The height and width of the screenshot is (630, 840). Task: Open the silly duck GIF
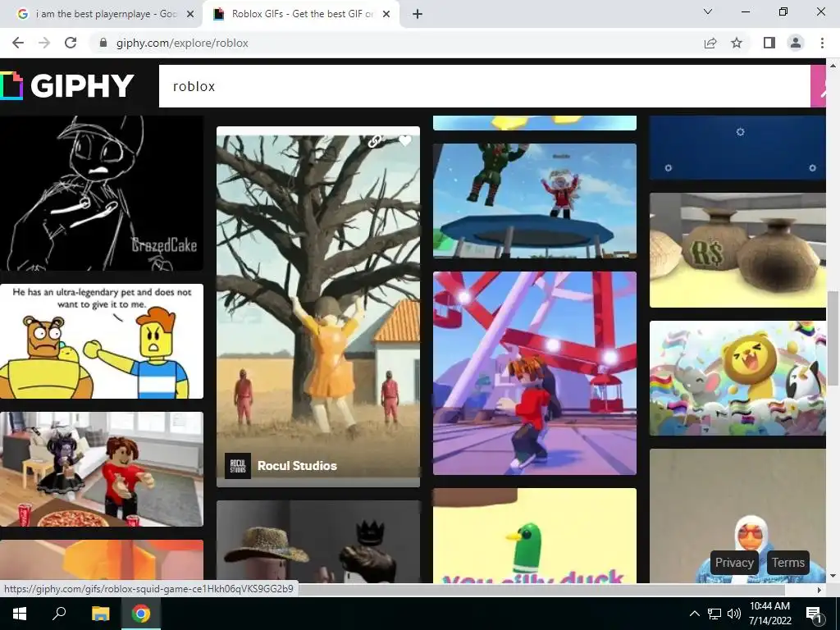(535, 536)
